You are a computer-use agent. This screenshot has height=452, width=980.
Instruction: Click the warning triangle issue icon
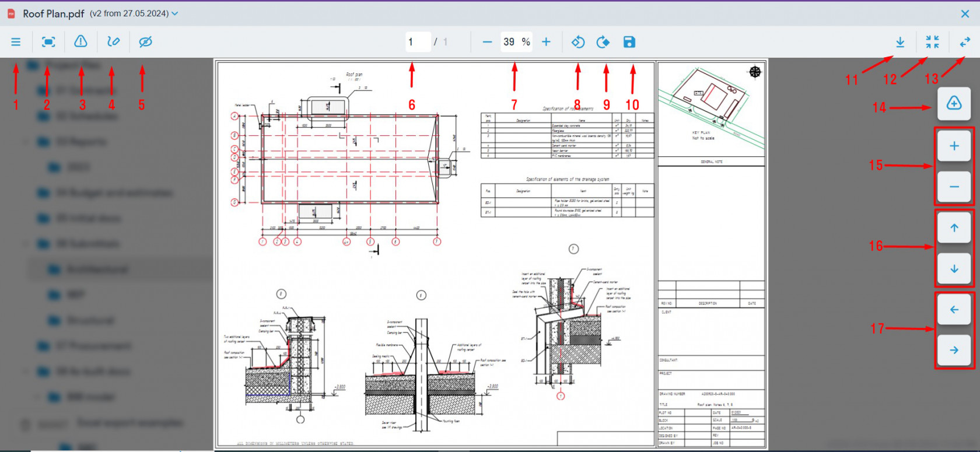(80, 41)
